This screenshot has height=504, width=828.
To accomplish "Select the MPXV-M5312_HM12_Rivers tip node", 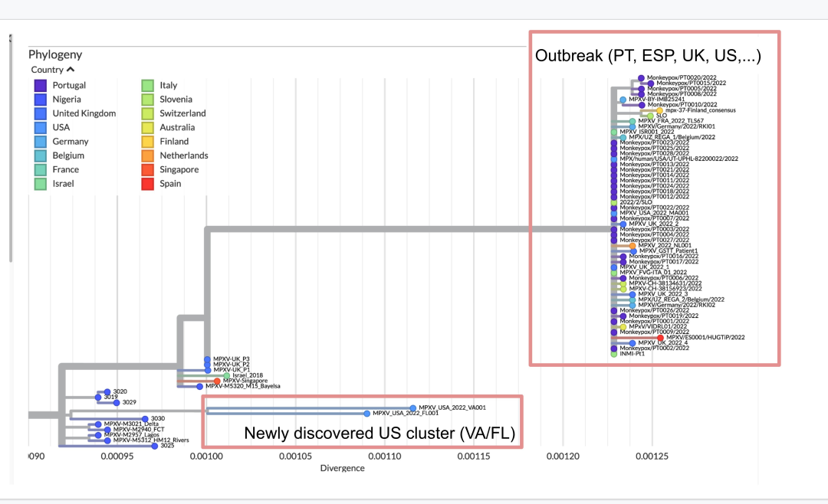I will (x=107, y=440).
